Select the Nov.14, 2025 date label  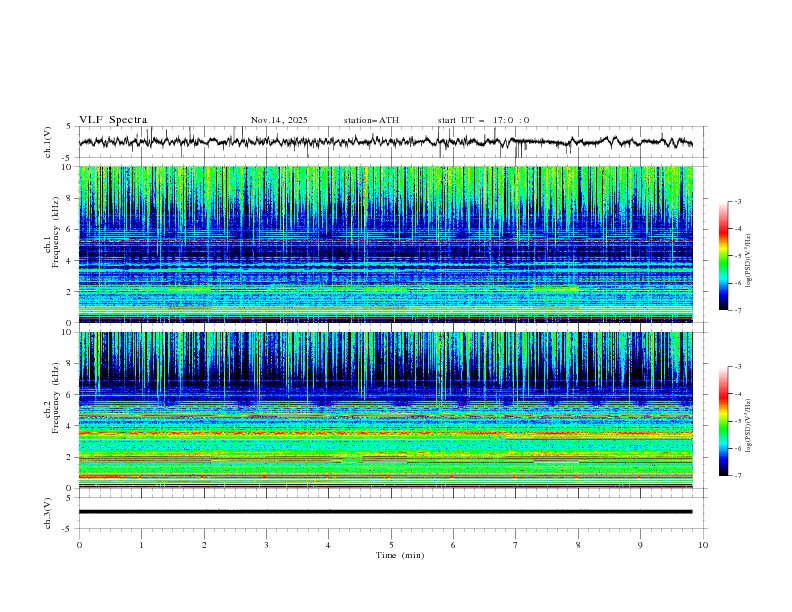coord(279,120)
